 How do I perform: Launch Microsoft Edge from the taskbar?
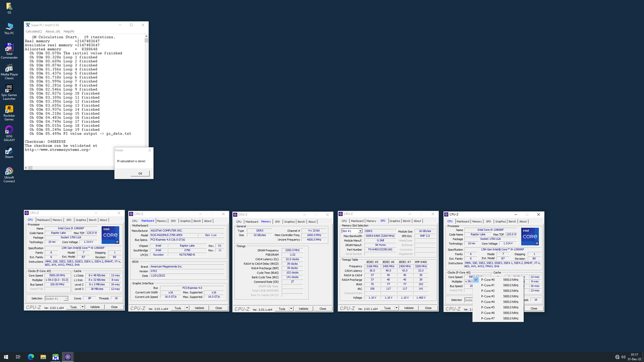[31, 357]
